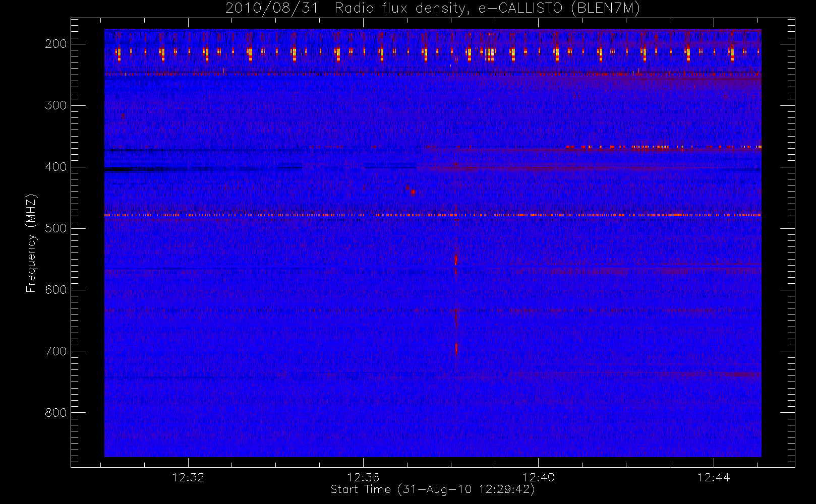The width and height of the screenshot is (816, 504).
Task: Click the 12:40 time tick label
Action: point(539,477)
